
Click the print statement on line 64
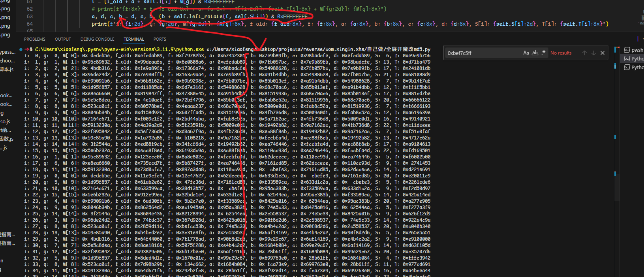(x=350, y=24)
